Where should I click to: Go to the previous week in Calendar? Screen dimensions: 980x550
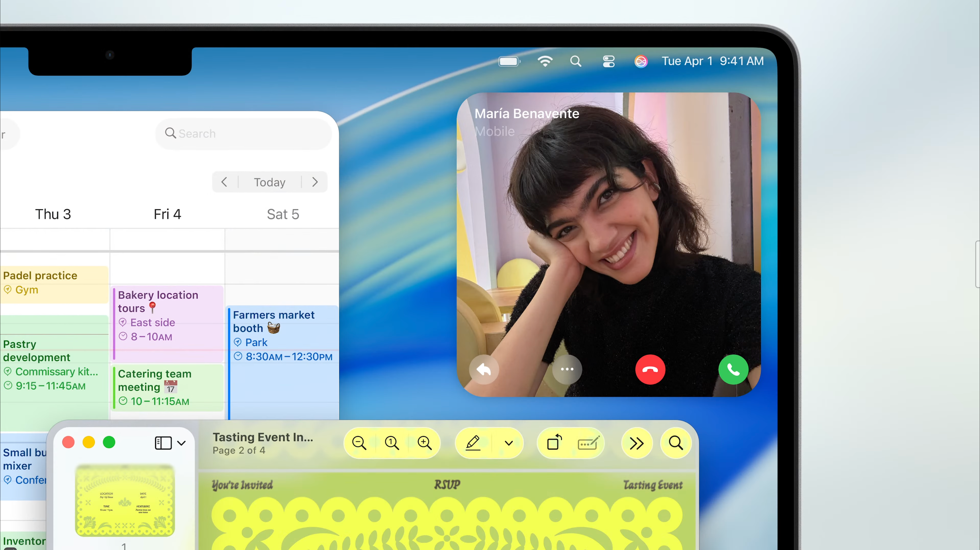[225, 182]
